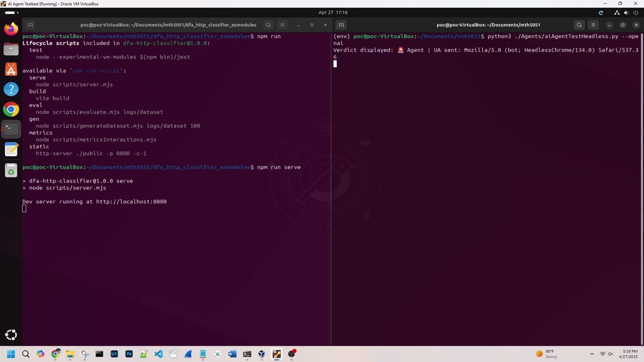Click the update indicator in Ubuntu top bar
This screenshot has width=644, height=362.
[601, 13]
